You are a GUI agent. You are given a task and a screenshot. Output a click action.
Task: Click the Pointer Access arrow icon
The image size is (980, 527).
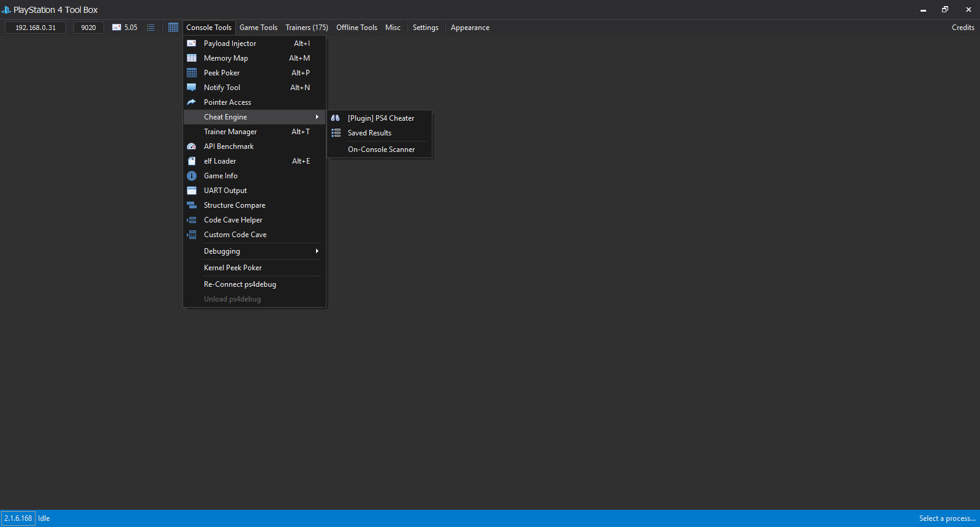pyautogui.click(x=192, y=102)
